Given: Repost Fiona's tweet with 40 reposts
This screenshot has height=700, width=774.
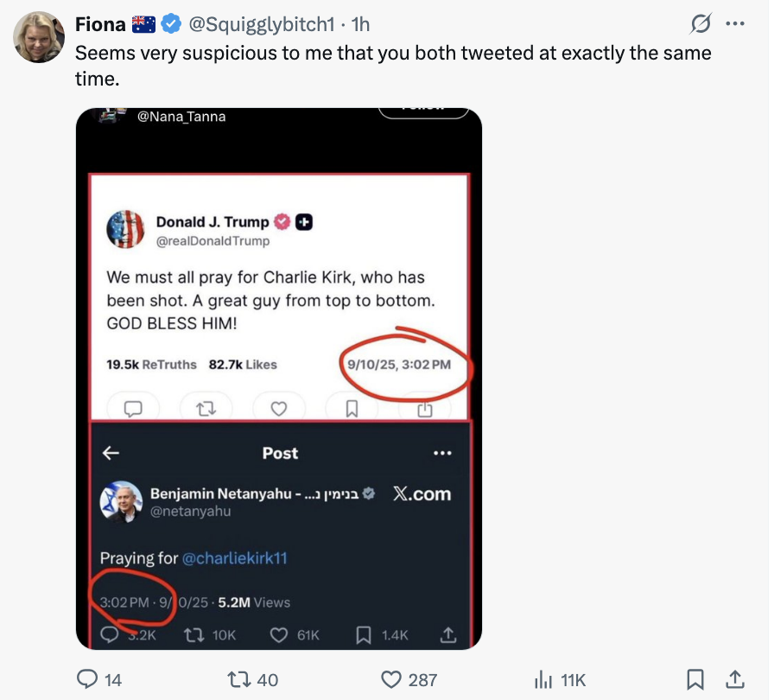Looking at the screenshot, I should tap(244, 680).
